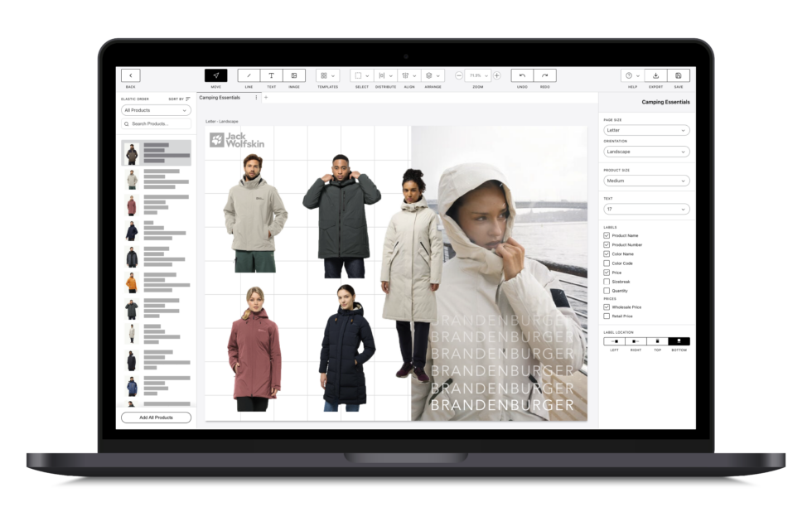Uncheck the Product Name label

point(607,235)
